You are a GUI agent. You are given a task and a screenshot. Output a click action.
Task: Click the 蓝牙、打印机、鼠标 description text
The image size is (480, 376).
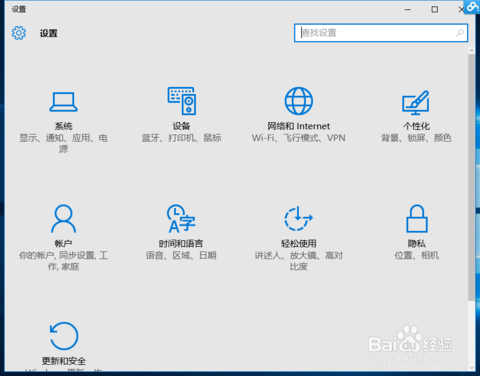[181, 138]
